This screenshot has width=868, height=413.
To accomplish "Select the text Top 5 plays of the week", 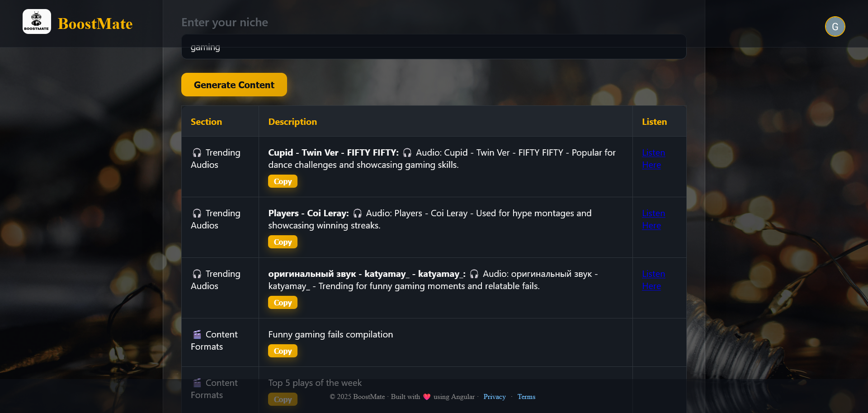I will click(315, 383).
